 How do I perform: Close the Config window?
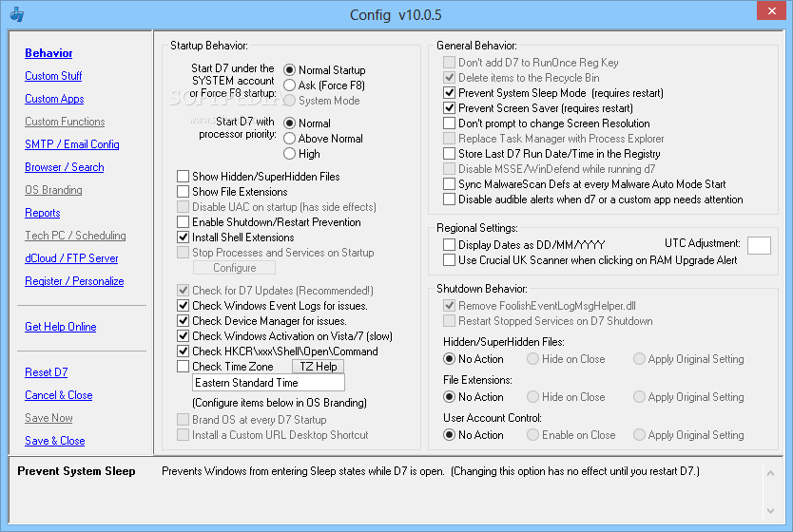tap(771, 10)
